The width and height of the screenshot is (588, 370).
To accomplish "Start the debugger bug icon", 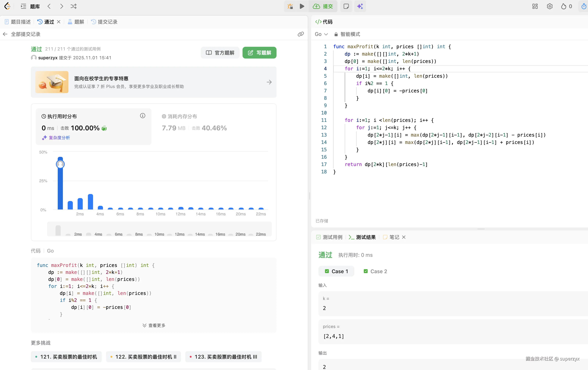I will (x=290, y=6).
